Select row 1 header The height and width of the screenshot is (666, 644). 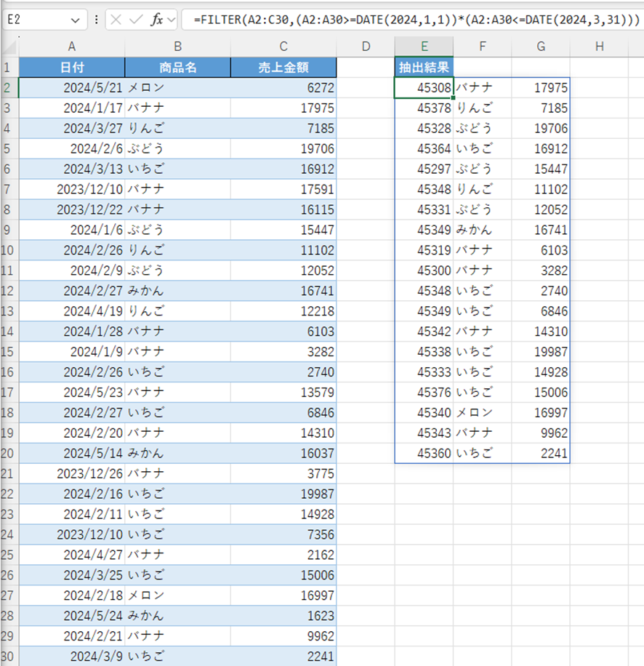9,68
